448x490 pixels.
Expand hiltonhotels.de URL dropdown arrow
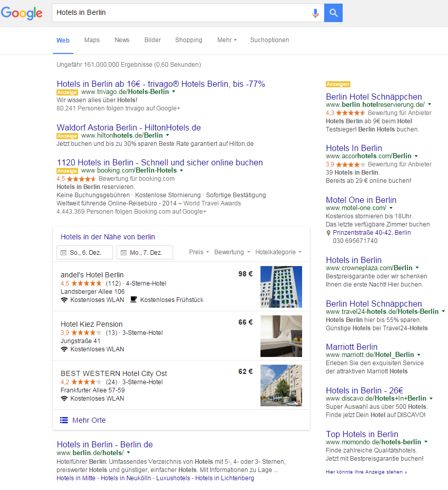tap(167, 136)
